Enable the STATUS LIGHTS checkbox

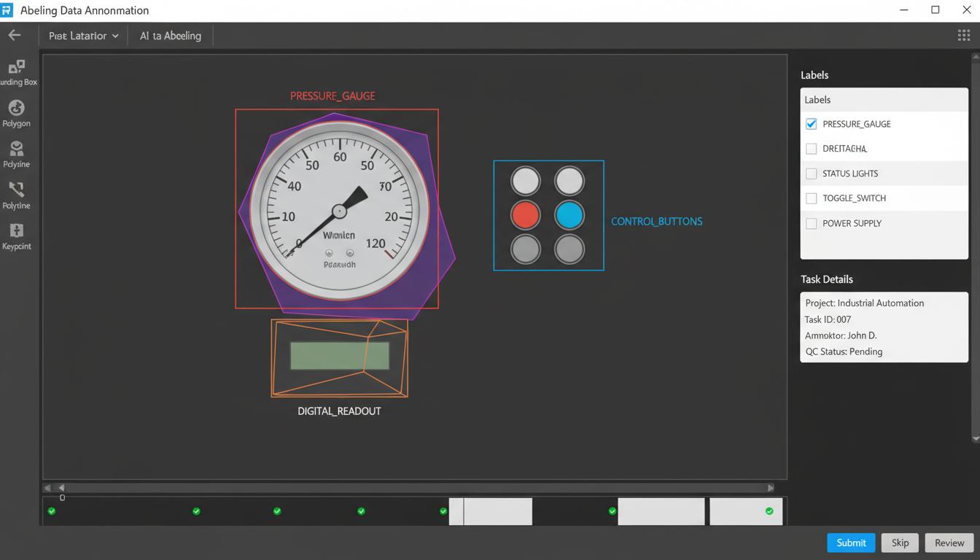[811, 174]
